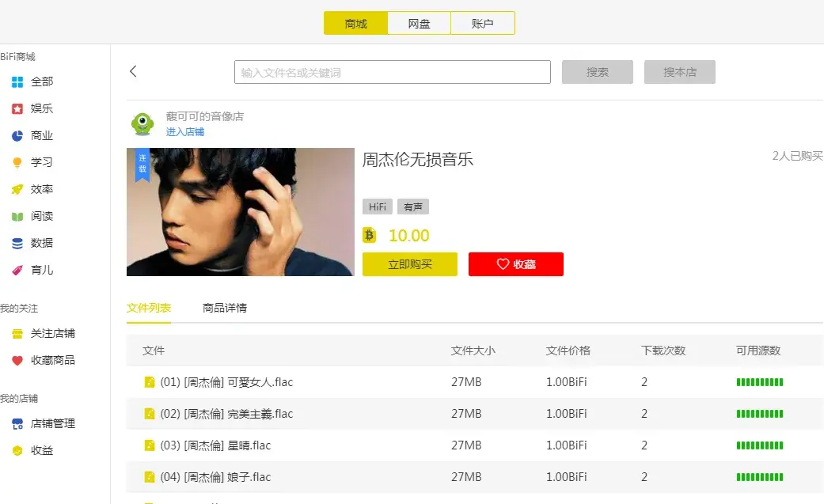Follow the 进入店铺 link

tap(185, 132)
